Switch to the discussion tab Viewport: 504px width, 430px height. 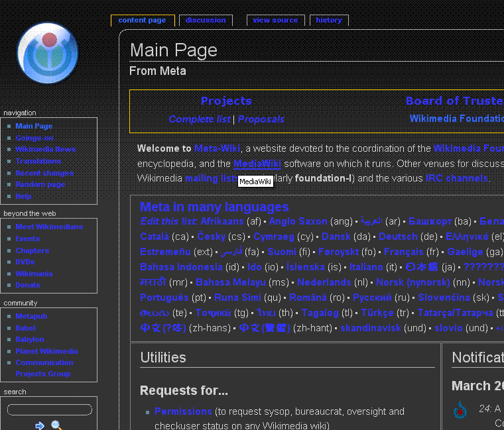pos(206,20)
